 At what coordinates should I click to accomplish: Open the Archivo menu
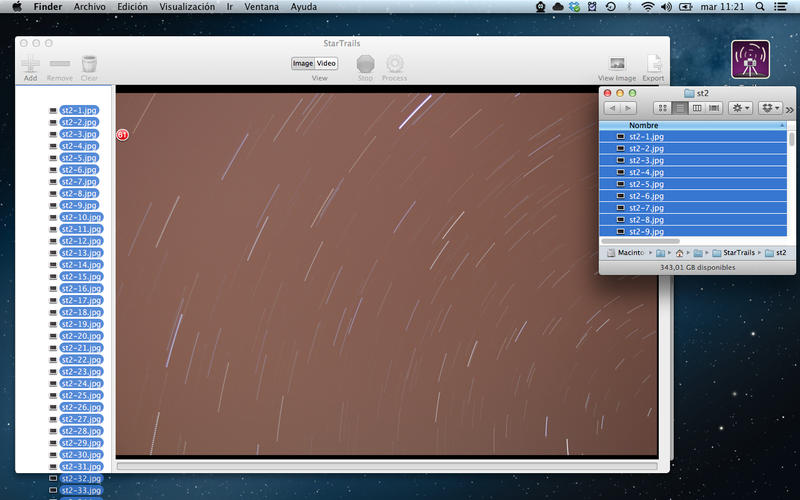pos(89,7)
